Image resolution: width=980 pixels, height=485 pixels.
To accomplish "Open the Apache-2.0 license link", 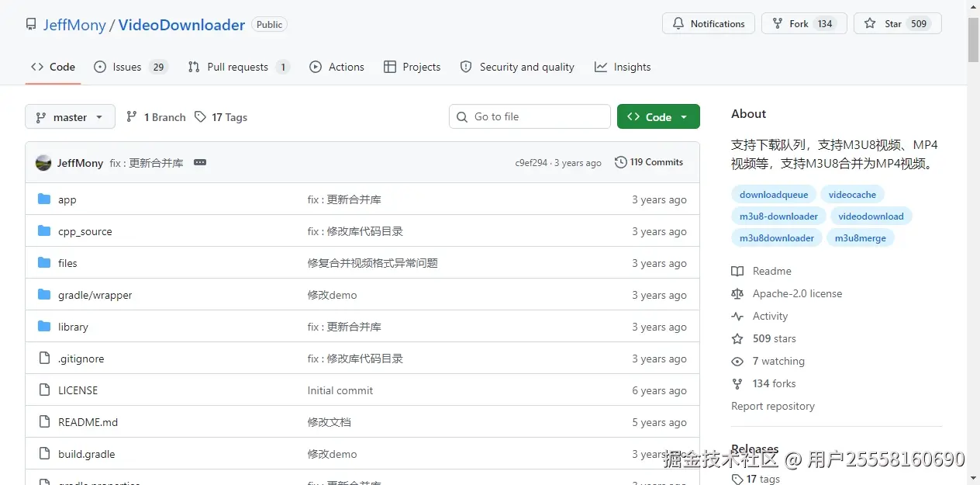I will [x=787, y=293].
